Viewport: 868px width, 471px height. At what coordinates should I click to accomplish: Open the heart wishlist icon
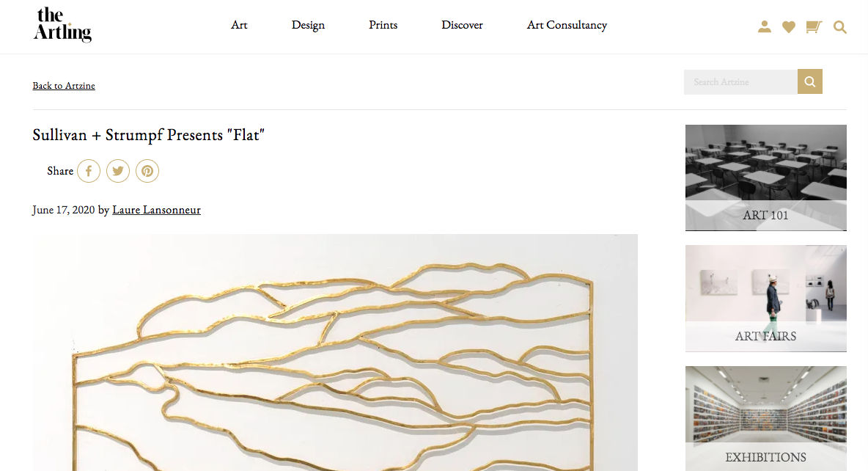coord(789,26)
